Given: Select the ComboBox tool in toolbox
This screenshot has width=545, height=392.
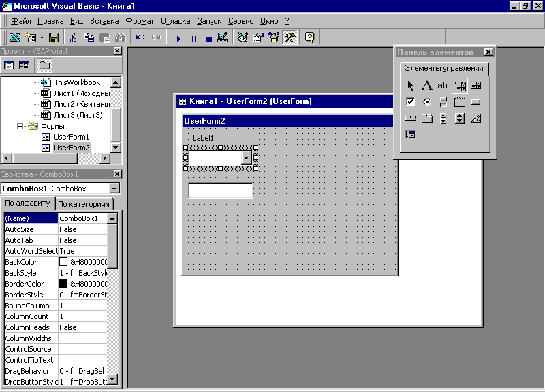Looking at the screenshot, I should [460, 86].
